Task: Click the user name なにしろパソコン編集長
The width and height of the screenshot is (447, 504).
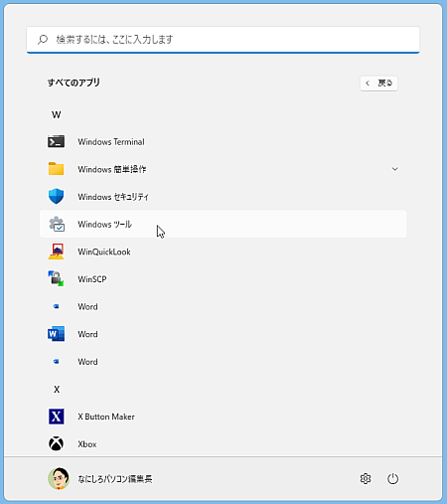Action: 115,479
